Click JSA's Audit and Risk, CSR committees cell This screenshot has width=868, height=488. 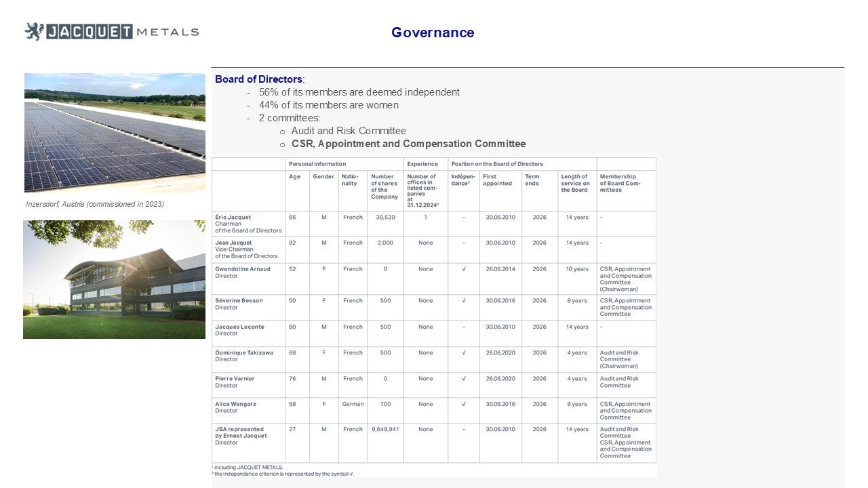point(625,443)
